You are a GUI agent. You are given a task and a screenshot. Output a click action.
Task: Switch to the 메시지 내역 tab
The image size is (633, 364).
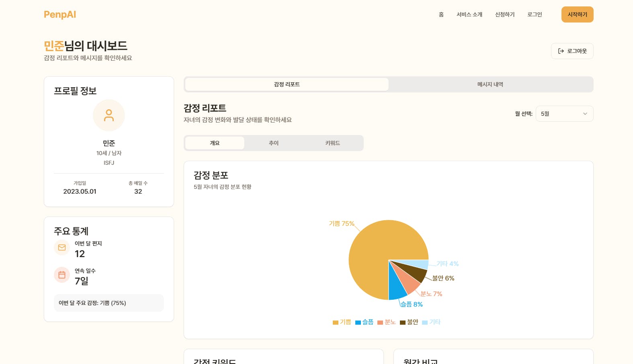point(490,84)
